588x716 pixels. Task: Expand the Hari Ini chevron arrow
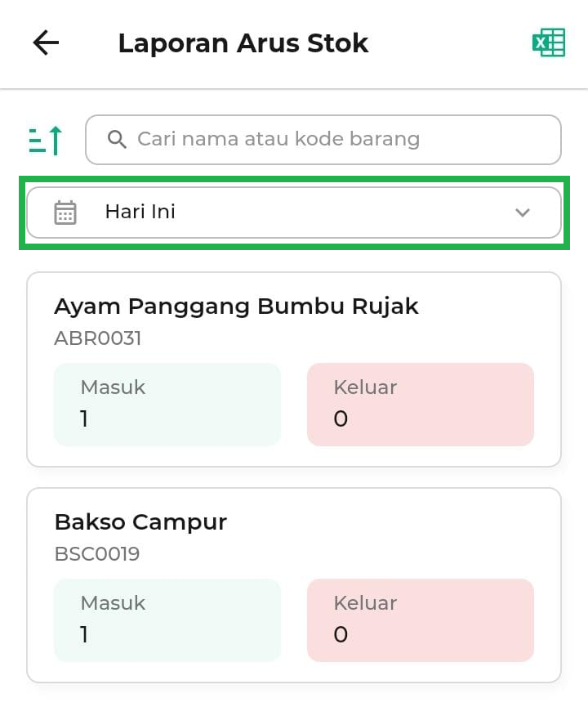click(523, 213)
